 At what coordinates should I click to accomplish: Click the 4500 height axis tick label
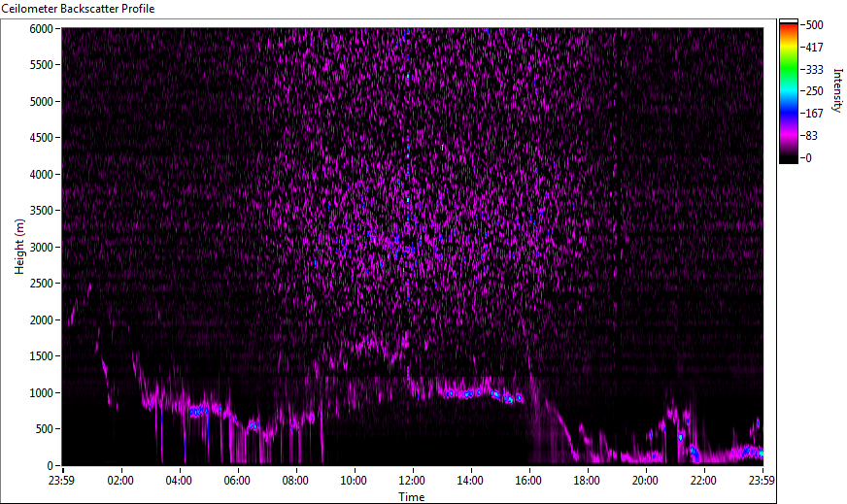coord(41,138)
